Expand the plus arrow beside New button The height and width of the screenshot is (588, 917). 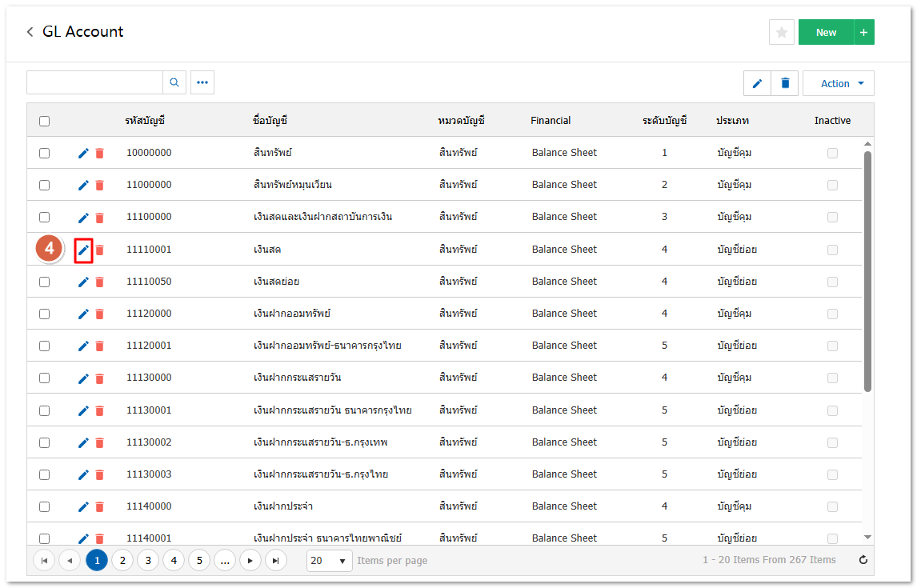coord(864,32)
